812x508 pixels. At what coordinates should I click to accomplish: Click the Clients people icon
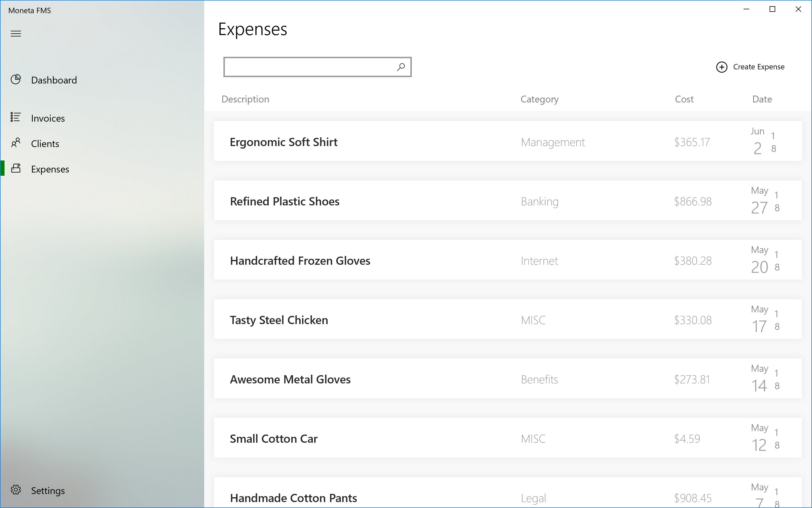pos(16,143)
